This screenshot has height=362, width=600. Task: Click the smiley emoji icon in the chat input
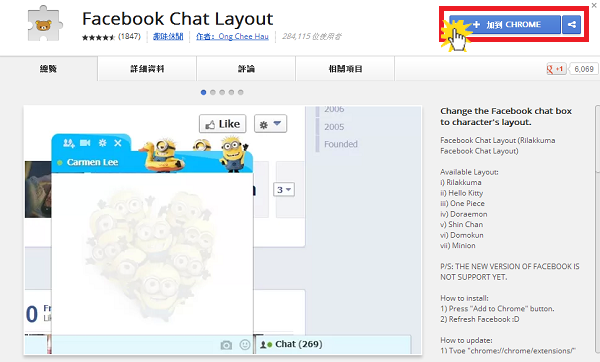point(245,345)
